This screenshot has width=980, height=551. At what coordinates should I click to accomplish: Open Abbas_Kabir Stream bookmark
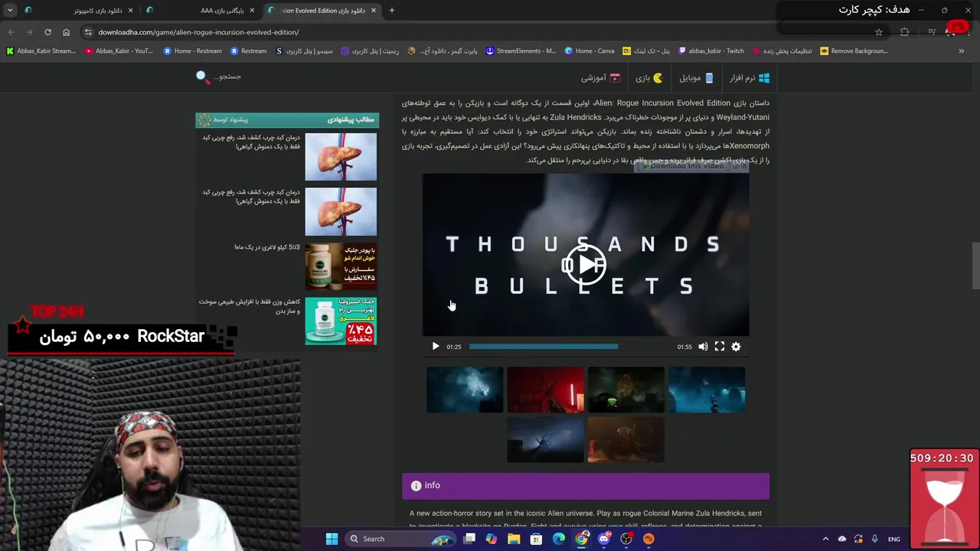pyautogui.click(x=41, y=51)
